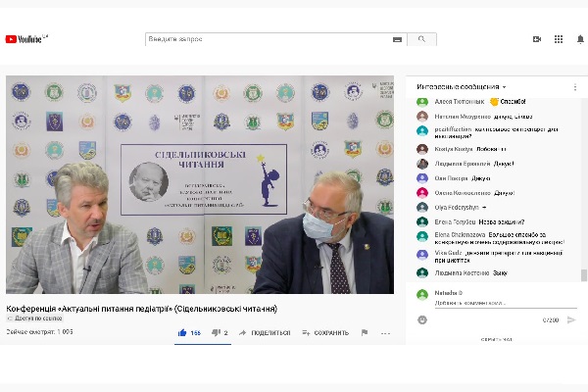The height and width of the screenshot is (392, 588).
Task: Click the Kostya Kostya chat name
Action: pos(454,149)
